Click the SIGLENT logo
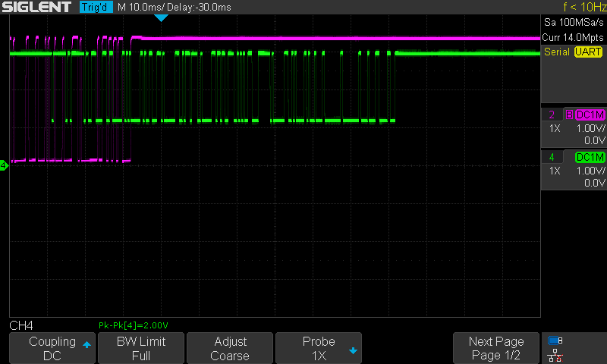This screenshot has width=607, height=364. click(36, 7)
